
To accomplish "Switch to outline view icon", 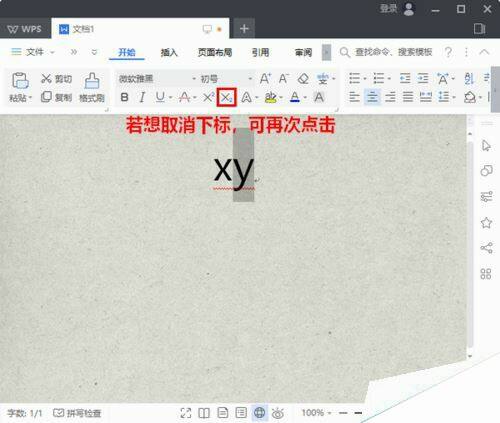I will (241, 413).
